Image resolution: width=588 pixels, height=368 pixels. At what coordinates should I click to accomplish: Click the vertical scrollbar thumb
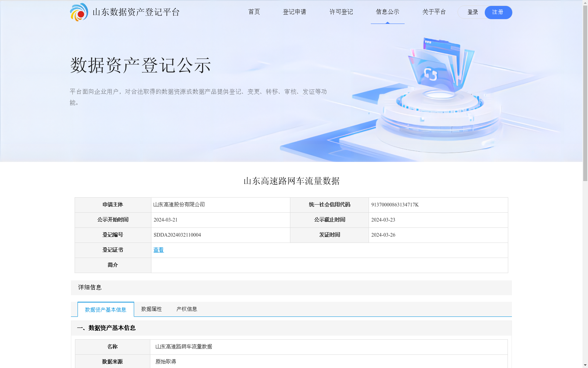click(x=585, y=93)
